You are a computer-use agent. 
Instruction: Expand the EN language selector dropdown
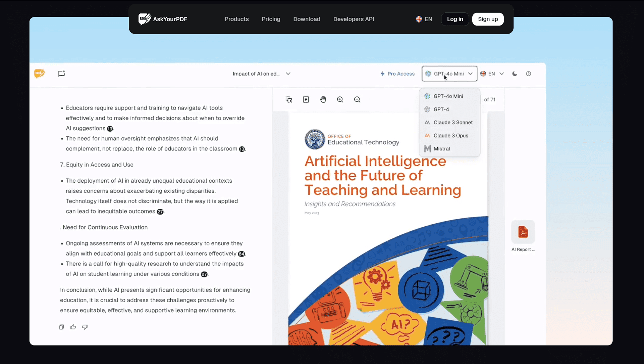pos(492,74)
